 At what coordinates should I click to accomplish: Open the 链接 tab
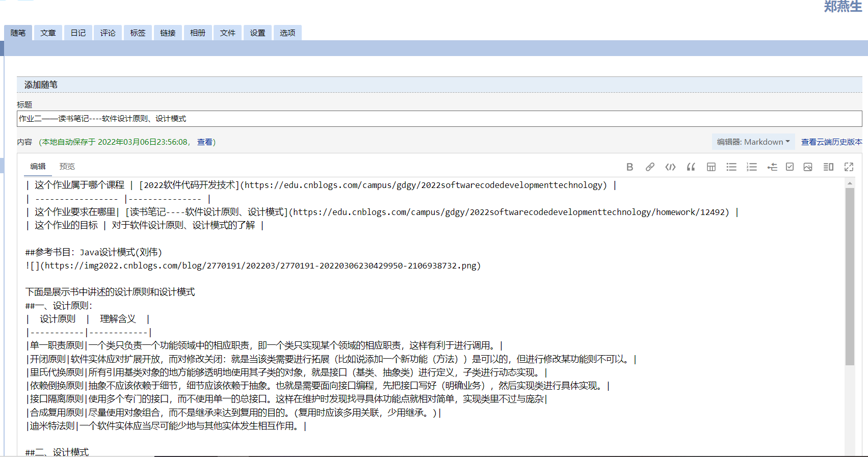pyautogui.click(x=168, y=33)
